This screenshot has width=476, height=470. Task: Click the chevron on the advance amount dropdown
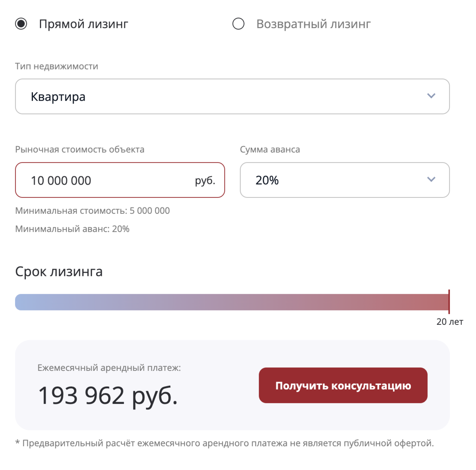432,180
